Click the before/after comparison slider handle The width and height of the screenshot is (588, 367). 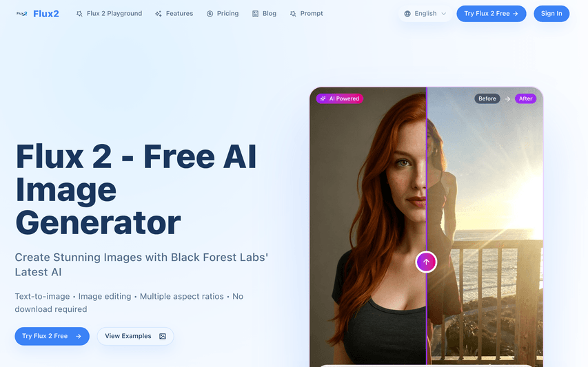coord(427,262)
